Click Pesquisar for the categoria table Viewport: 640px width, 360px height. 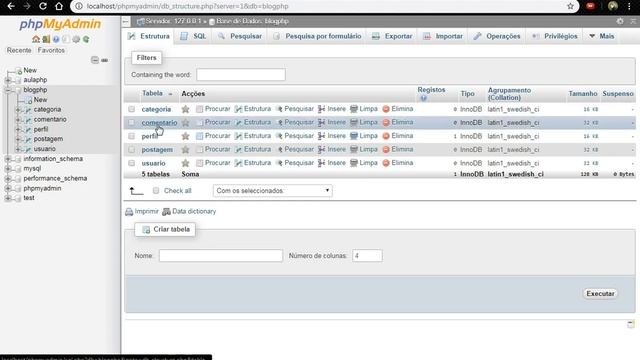tap(295, 109)
